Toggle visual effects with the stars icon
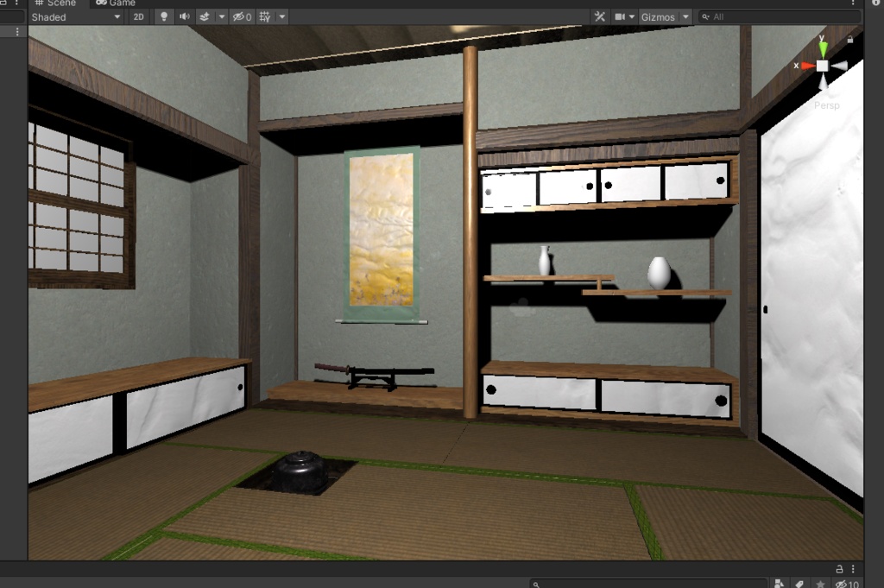The height and width of the screenshot is (588, 884). tap(205, 16)
